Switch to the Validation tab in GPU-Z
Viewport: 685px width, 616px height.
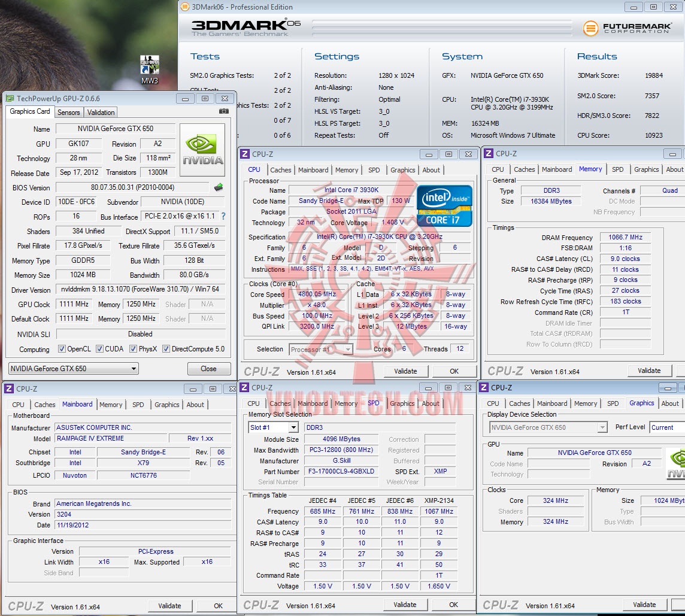[x=101, y=113]
